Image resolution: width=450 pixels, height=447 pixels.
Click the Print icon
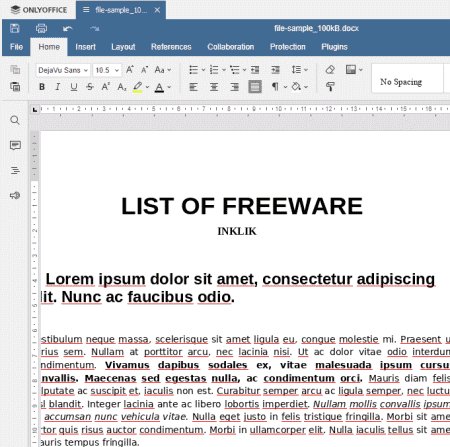point(41,28)
